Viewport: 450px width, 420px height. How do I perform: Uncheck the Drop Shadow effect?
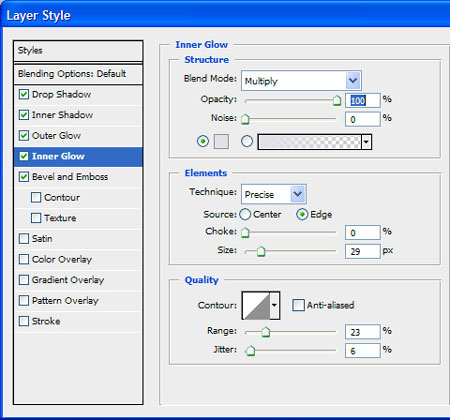[x=24, y=94]
